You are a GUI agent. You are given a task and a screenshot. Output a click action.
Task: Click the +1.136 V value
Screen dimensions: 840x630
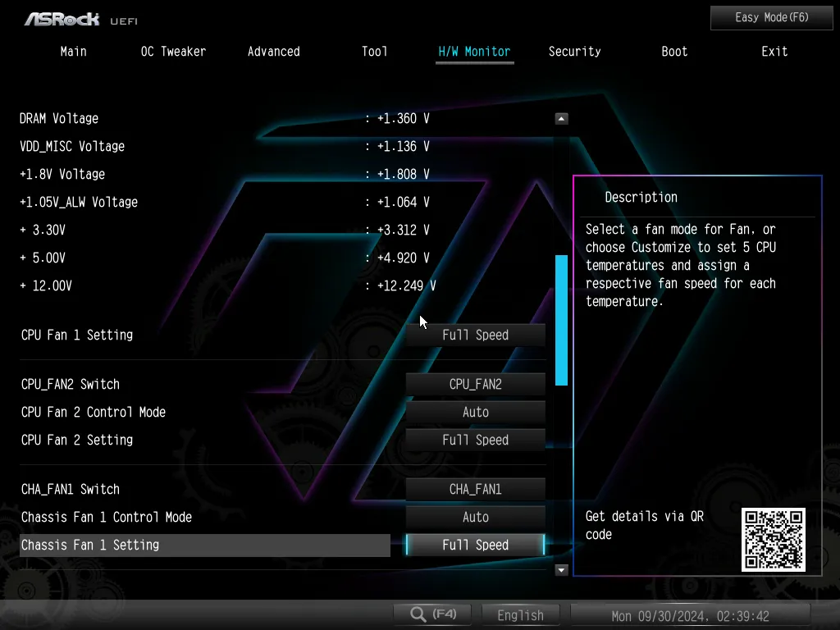pos(403,146)
